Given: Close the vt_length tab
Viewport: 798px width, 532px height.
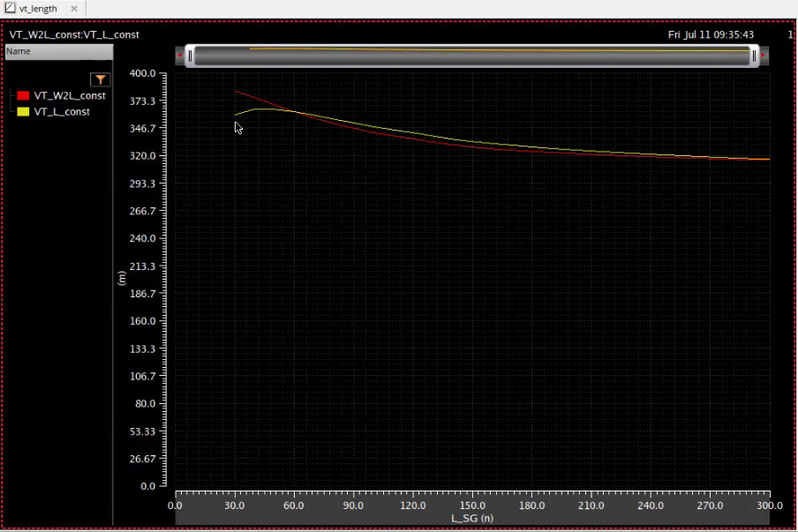Looking at the screenshot, I should pos(74,9).
